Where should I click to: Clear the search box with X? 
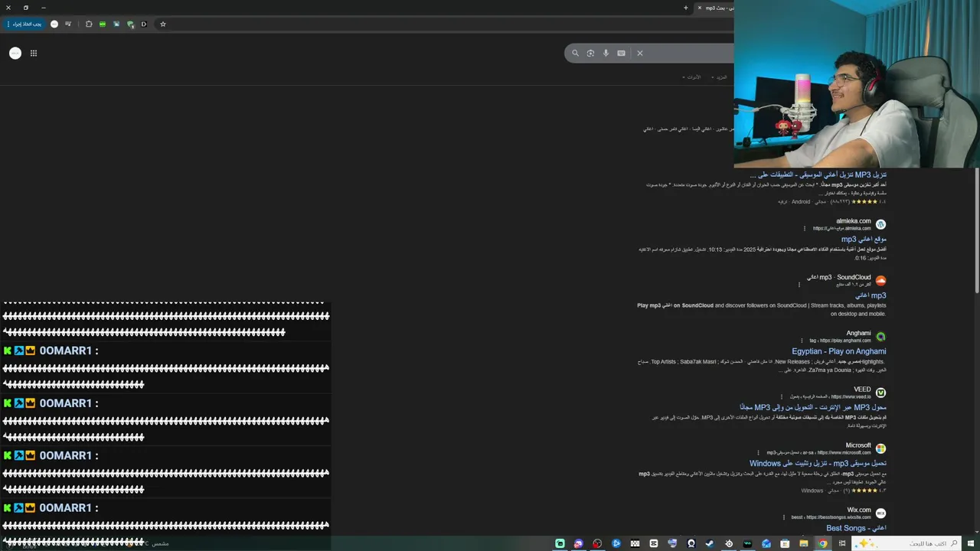tap(640, 53)
